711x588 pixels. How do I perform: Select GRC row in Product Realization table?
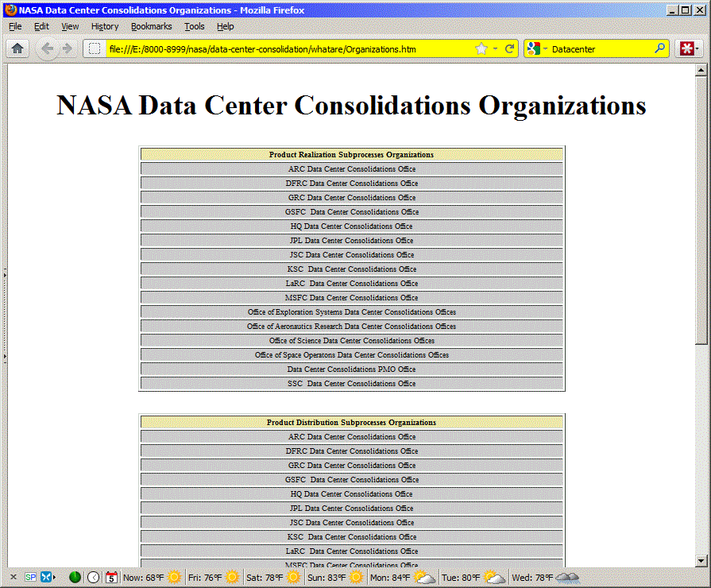point(351,197)
